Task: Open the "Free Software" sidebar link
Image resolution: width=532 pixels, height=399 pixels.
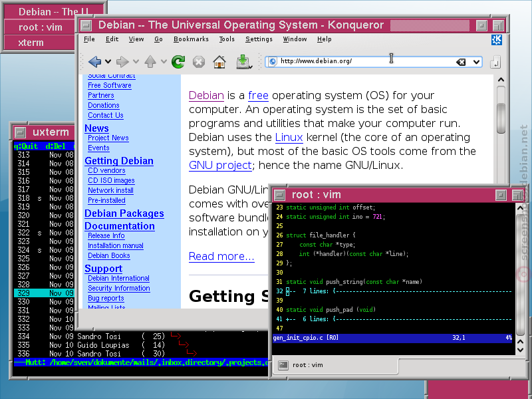Action: click(110, 86)
